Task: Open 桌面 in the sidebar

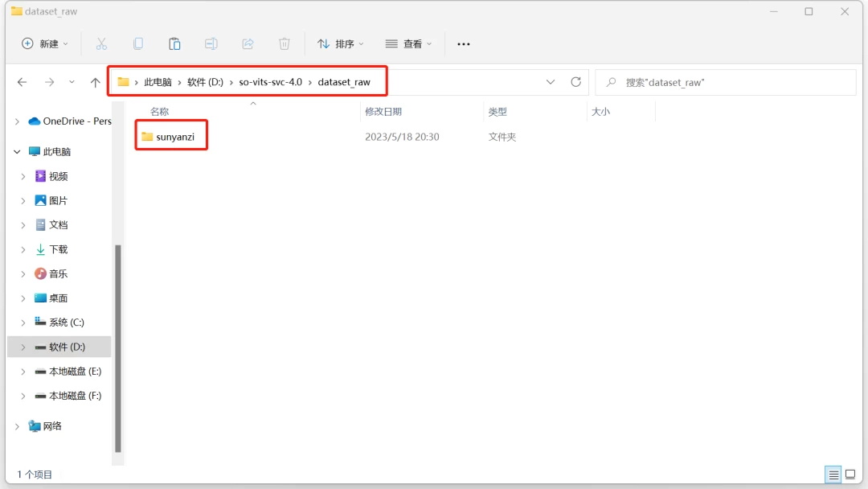Action: [51, 298]
